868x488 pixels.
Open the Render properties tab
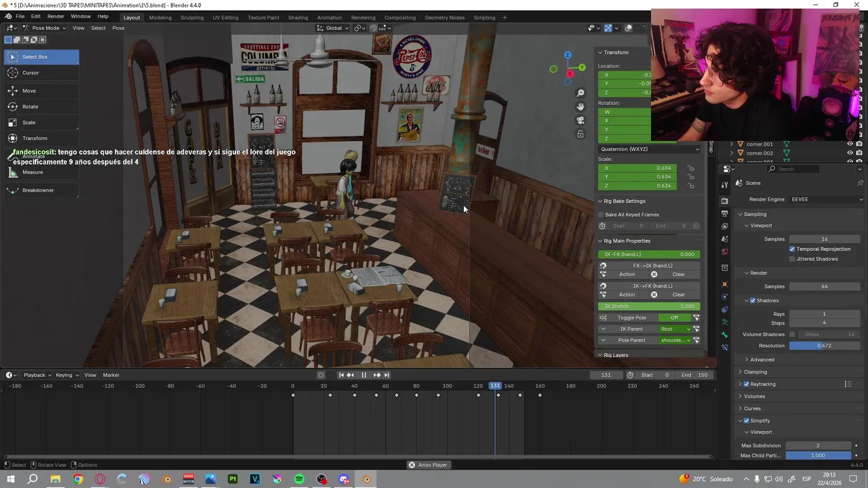coord(724,201)
